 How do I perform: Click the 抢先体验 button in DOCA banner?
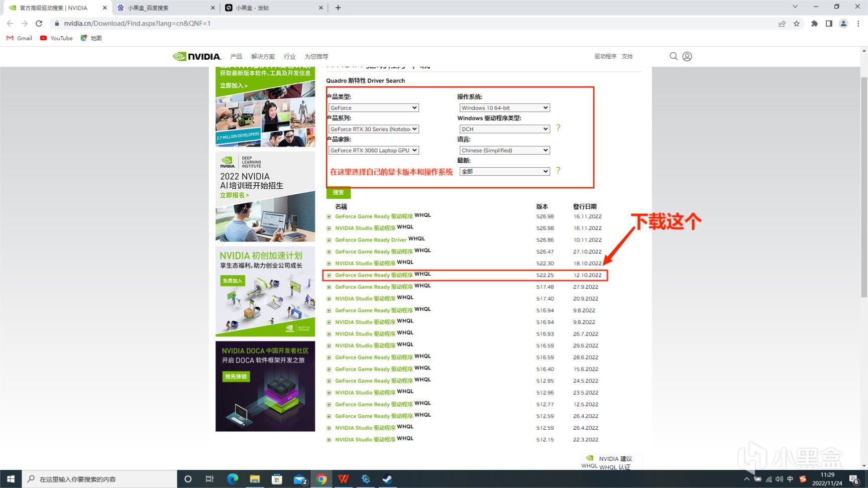coord(236,376)
